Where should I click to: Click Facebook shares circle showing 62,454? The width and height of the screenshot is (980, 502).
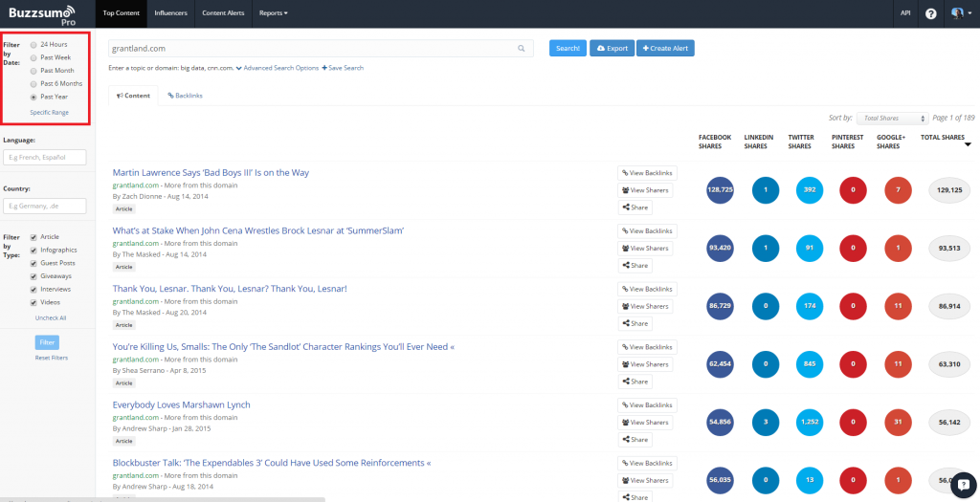click(720, 364)
